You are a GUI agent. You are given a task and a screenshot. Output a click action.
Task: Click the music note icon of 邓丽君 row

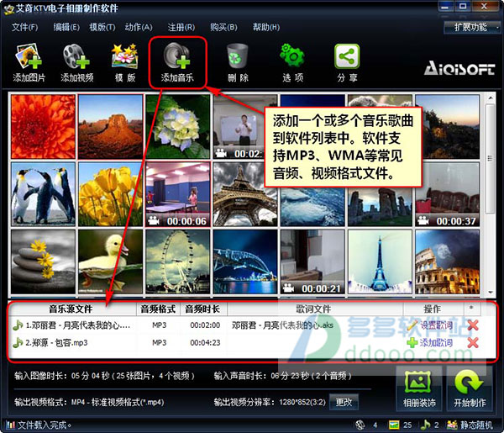[18, 325]
